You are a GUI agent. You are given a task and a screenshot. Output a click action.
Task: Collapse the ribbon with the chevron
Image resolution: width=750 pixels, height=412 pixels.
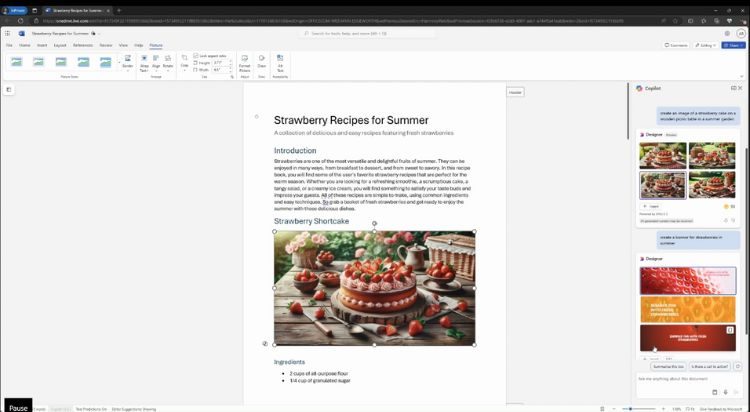coord(742,77)
